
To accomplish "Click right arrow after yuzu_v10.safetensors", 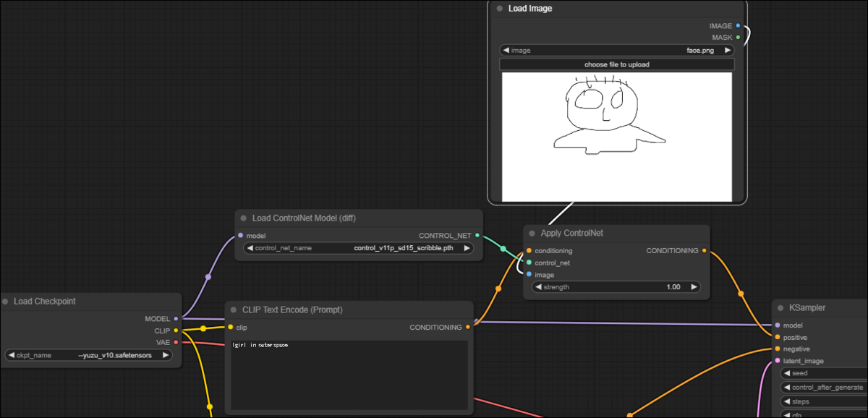I will coord(166,355).
